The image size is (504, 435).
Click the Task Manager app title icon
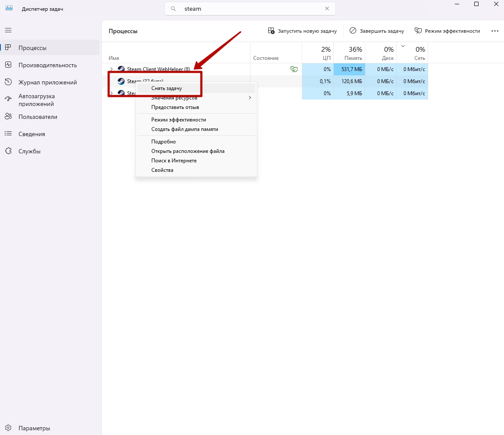tap(9, 8)
